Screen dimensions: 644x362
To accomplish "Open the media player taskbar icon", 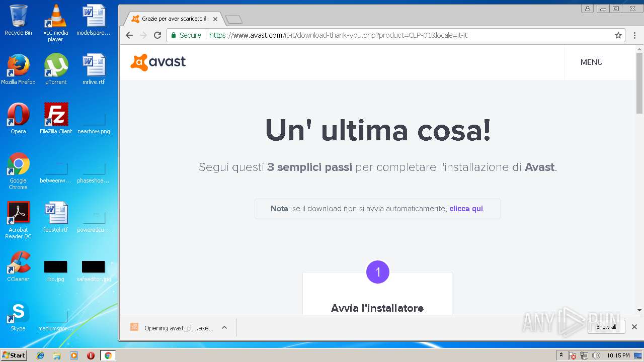I will 74,355.
